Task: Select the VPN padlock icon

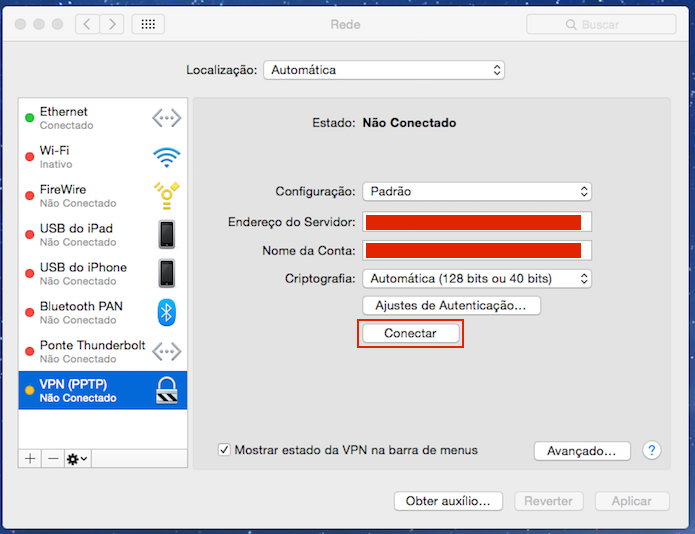Action: pyautogui.click(x=167, y=390)
